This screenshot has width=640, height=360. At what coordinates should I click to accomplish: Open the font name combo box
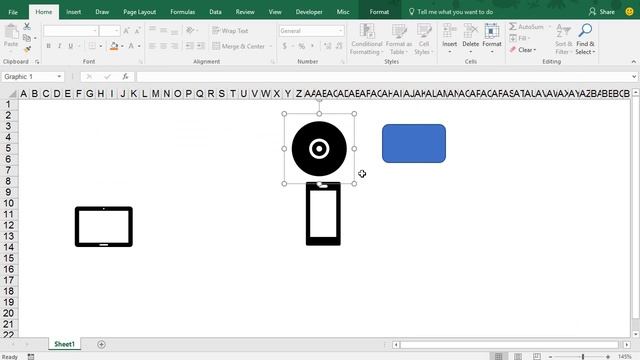71,31
